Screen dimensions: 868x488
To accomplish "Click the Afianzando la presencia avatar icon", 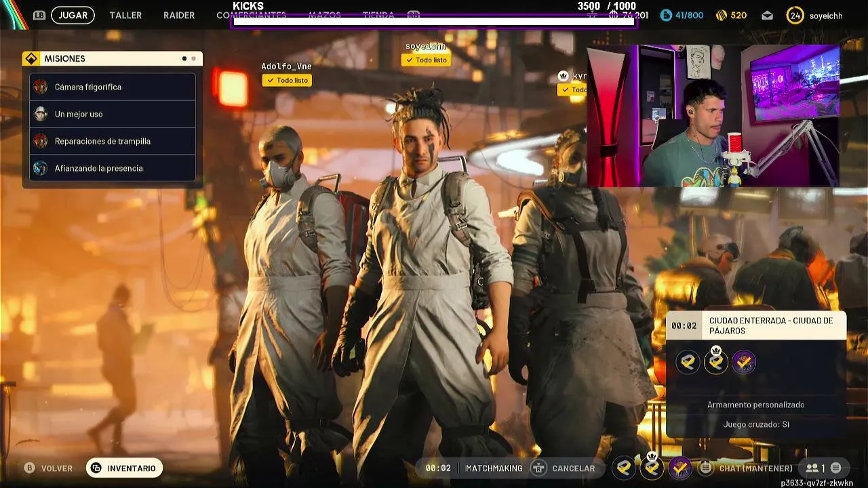I will pos(41,168).
